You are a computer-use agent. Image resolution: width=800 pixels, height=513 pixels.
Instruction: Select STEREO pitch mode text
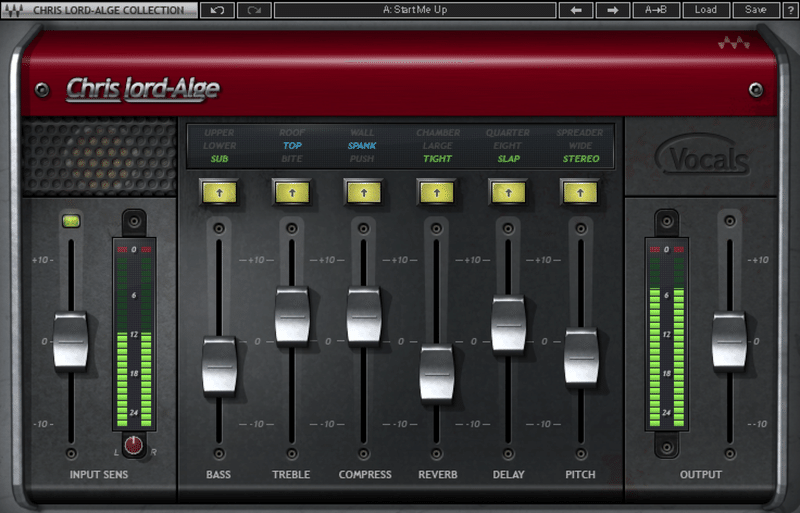581,159
